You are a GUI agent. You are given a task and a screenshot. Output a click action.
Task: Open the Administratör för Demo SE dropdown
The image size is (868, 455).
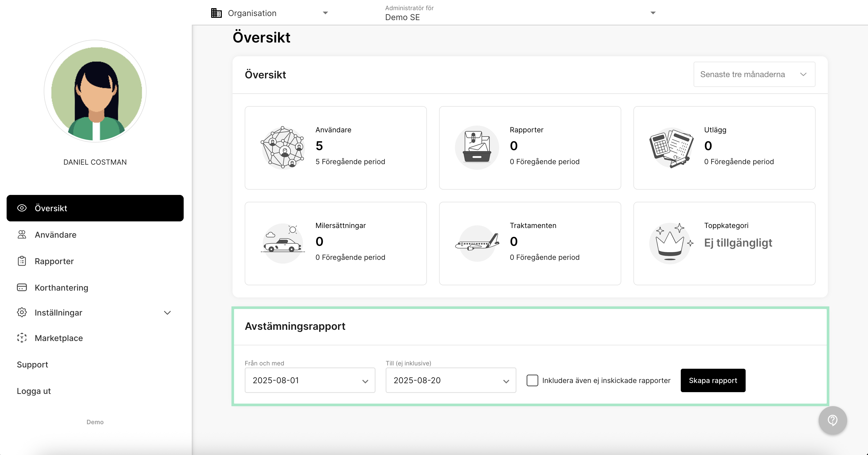pyautogui.click(x=520, y=13)
